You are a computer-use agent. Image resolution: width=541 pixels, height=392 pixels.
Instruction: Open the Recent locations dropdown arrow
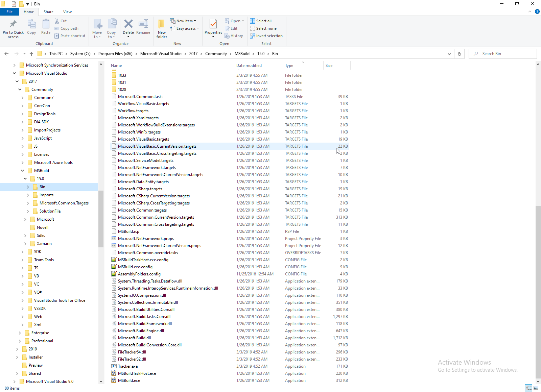24,54
